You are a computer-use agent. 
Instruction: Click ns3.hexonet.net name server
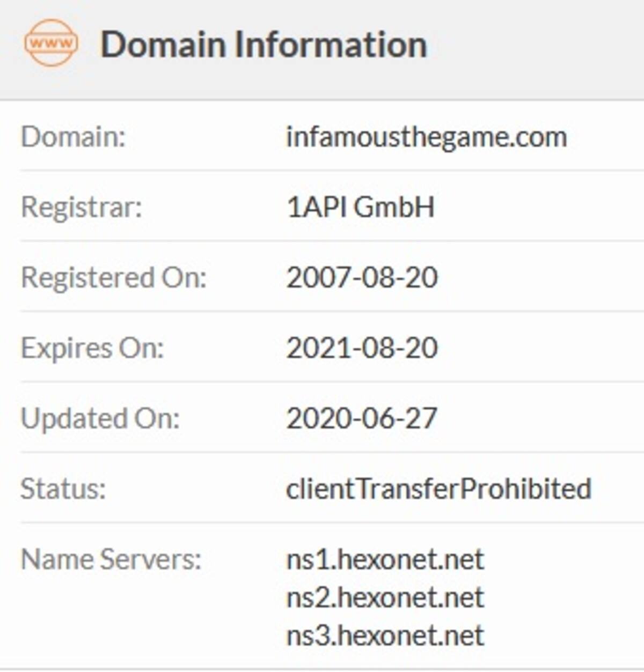(x=385, y=636)
